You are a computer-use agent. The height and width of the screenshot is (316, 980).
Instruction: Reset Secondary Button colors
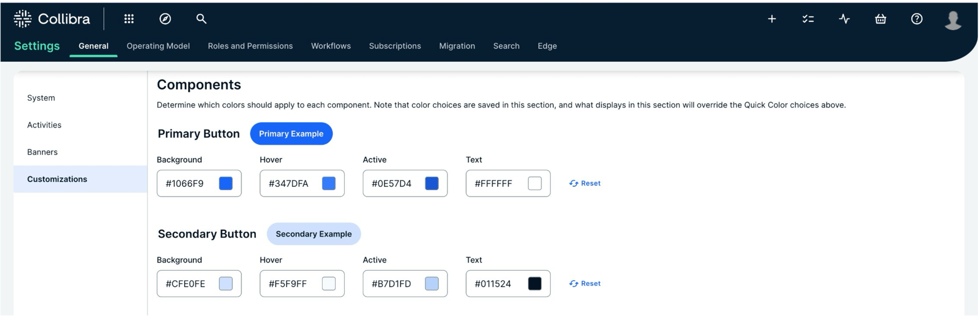[x=585, y=284]
